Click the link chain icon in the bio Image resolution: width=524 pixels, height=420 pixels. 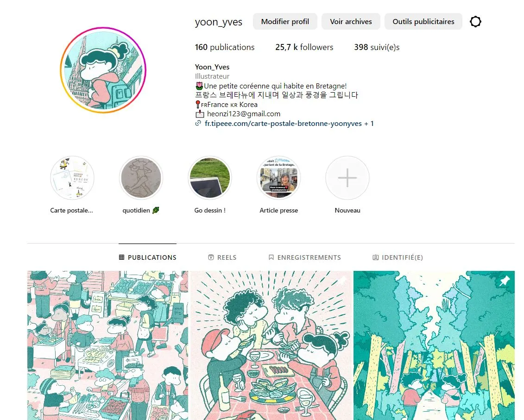coord(198,124)
